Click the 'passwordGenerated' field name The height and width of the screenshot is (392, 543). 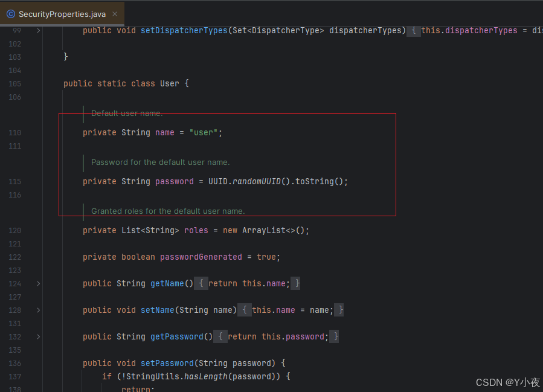coord(201,257)
